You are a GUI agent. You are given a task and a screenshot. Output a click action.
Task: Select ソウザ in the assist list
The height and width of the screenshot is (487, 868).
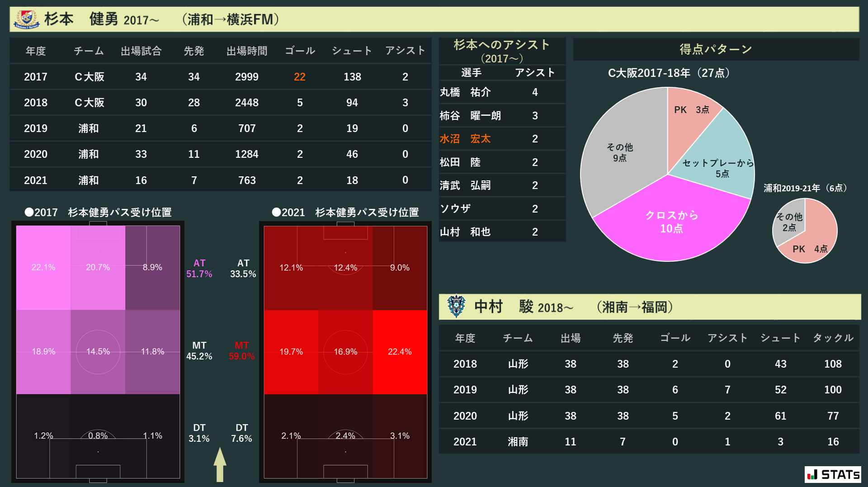(455, 209)
